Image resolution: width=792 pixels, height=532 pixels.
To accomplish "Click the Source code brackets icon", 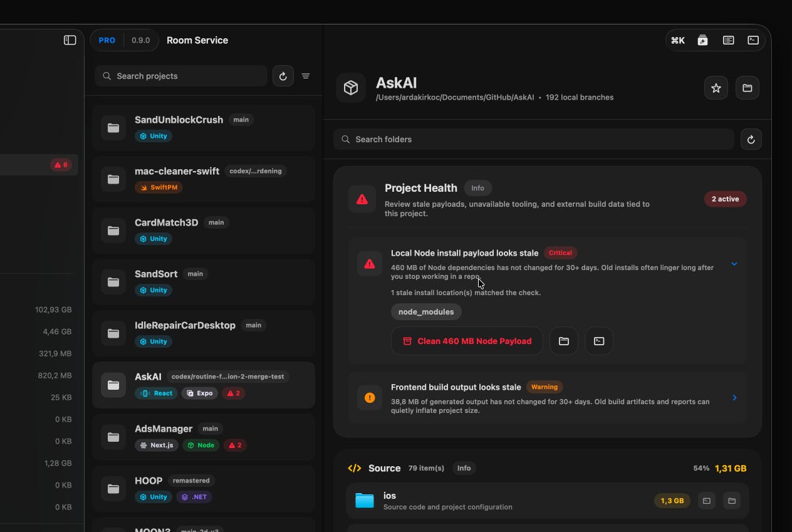I will coord(355,468).
